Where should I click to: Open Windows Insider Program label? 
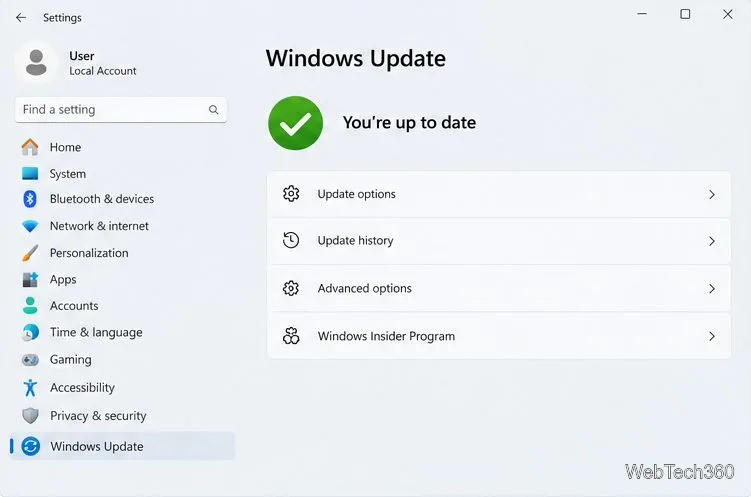point(386,336)
